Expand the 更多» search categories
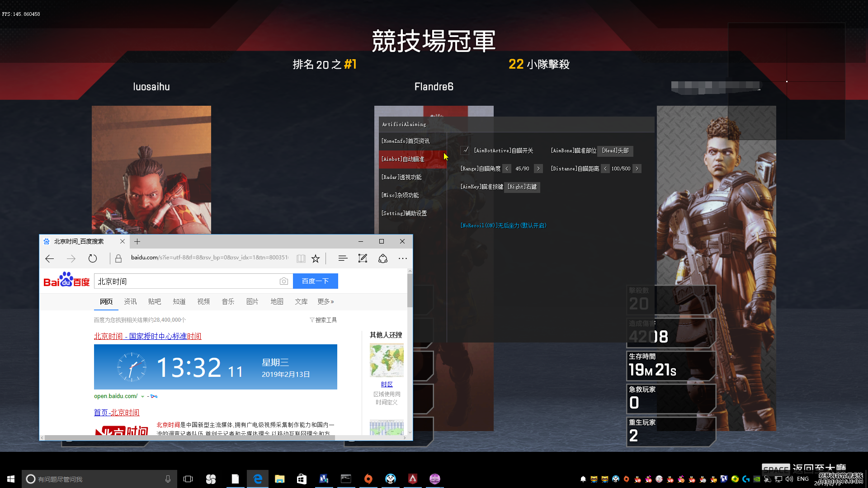 [x=325, y=301]
